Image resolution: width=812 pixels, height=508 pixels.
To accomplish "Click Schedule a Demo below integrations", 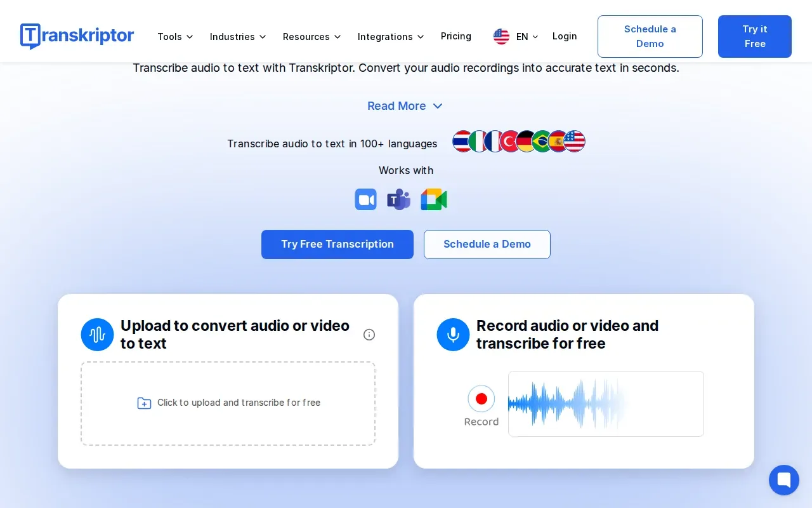I will (487, 244).
